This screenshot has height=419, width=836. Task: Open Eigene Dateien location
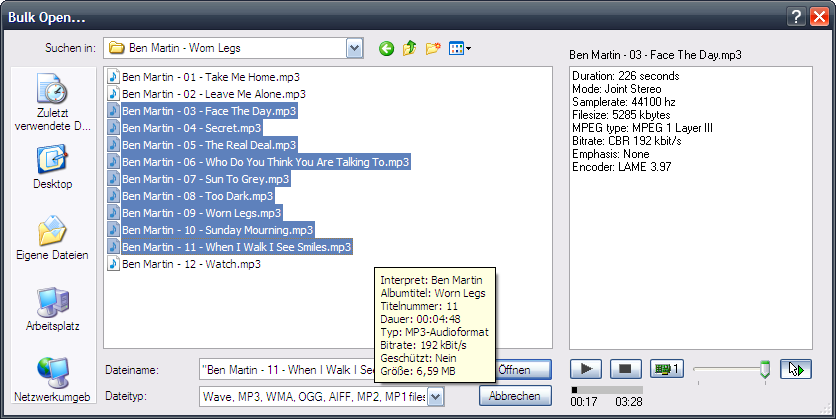[52, 238]
